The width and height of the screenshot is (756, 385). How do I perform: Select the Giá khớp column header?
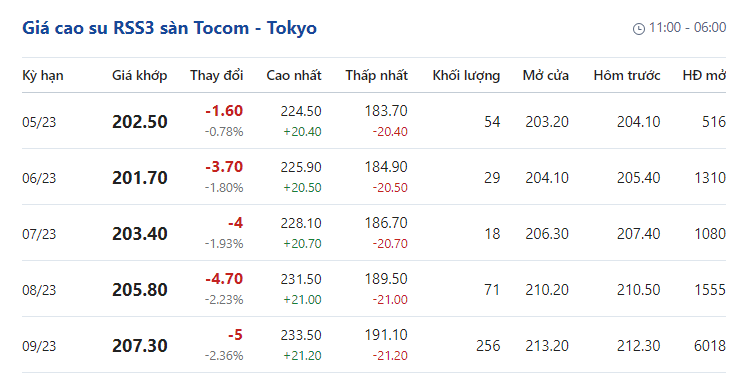(140, 76)
